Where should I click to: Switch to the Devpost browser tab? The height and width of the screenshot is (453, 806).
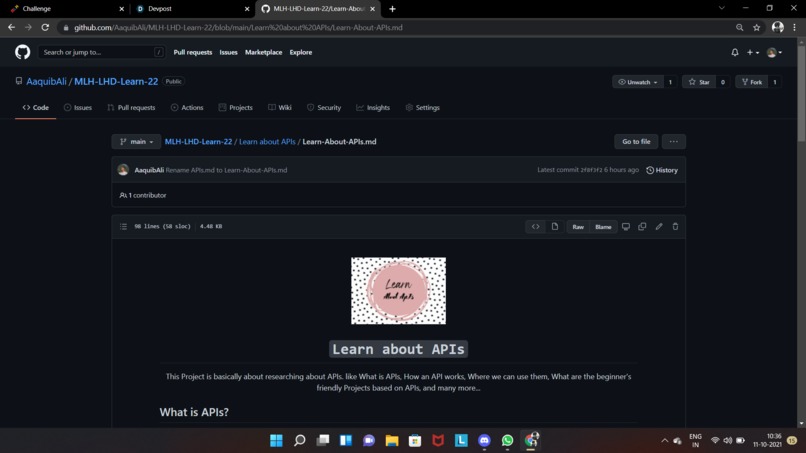pos(193,9)
